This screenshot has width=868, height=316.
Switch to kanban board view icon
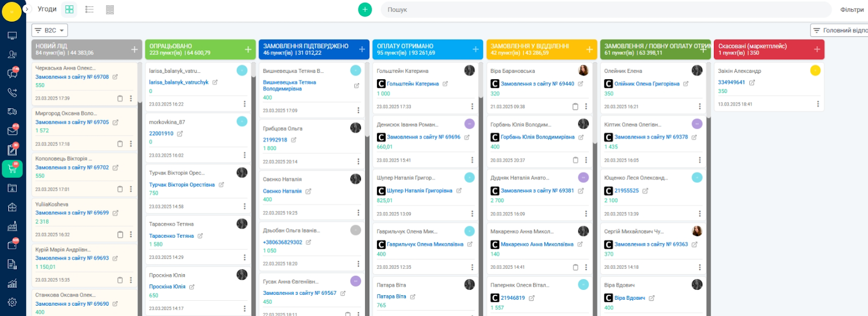[69, 9]
